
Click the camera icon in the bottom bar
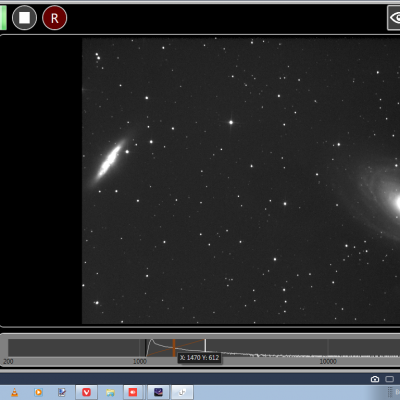pyautogui.click(x=375, y=379)
